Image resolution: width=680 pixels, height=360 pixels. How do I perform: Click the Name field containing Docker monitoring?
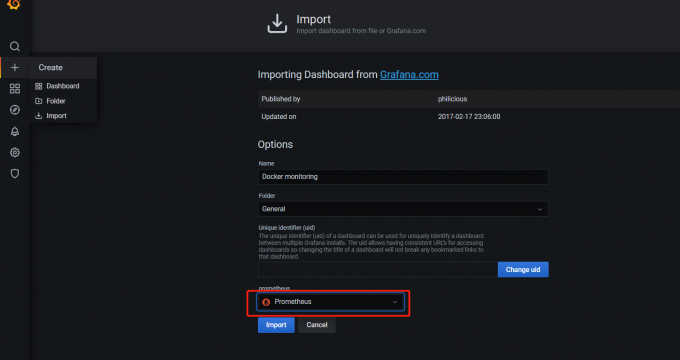coord(403,177)
